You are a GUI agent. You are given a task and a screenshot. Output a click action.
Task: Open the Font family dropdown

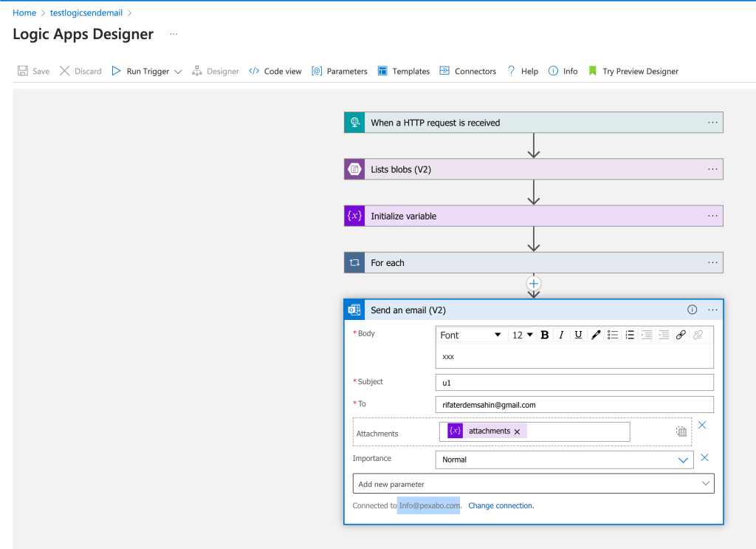[x=470, y=335]
